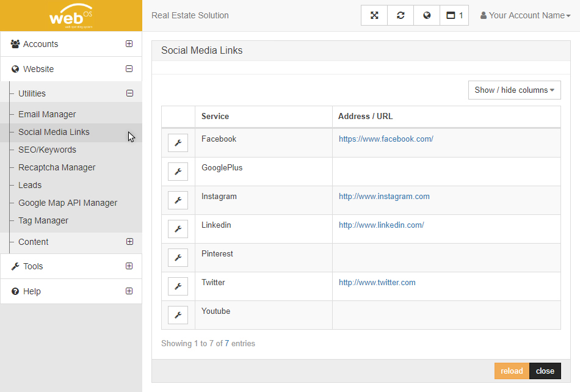Viewport: 580px width, 392px height.
Task: Edit Instagram row with wrench icon
Action: (178, 200)
